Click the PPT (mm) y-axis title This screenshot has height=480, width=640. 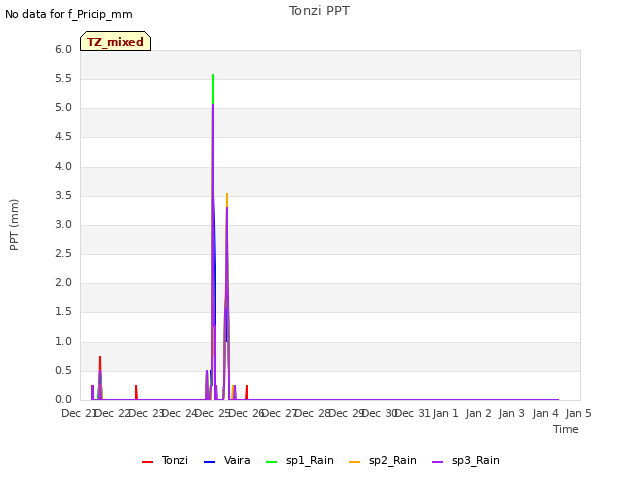coord(14,224)
